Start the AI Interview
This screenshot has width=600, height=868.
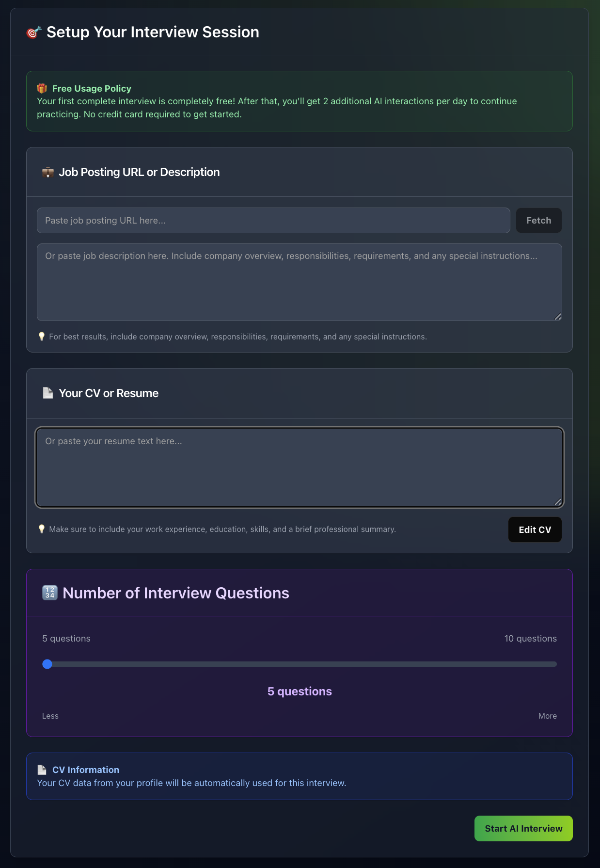523,828
